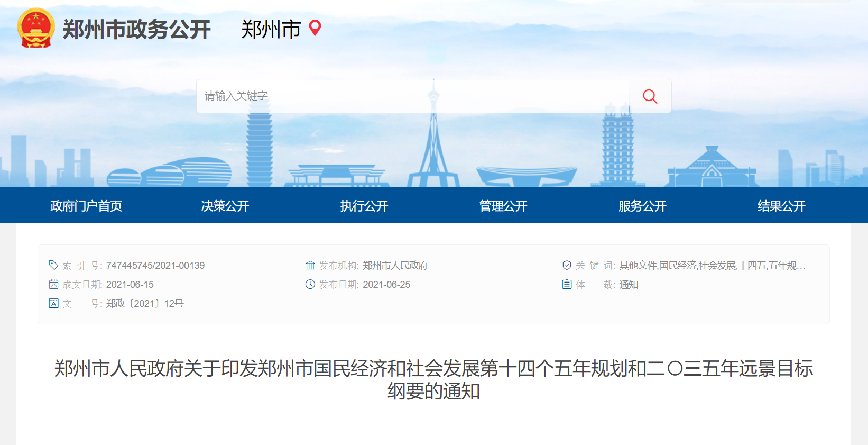
Task: Click the calendar icon beside 成文日期
Action: coord(53,285)
